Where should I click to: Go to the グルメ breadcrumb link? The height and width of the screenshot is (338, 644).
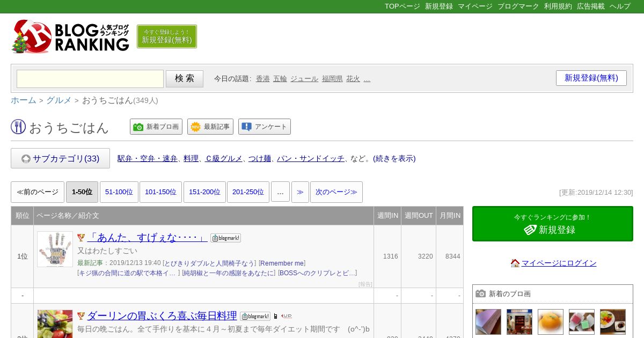click(59, 100)
